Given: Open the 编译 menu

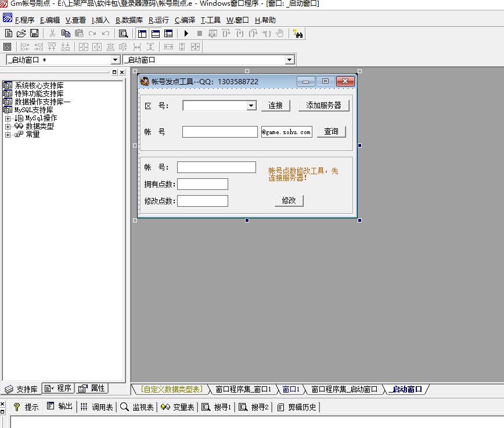Looking at the screenshot, I should [185, 20].
